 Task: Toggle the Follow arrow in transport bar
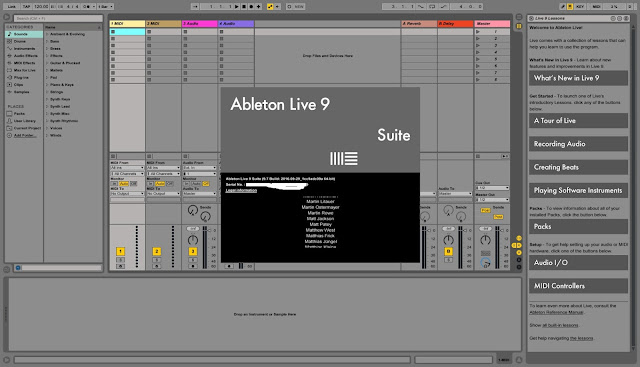[x=195, y=7]
